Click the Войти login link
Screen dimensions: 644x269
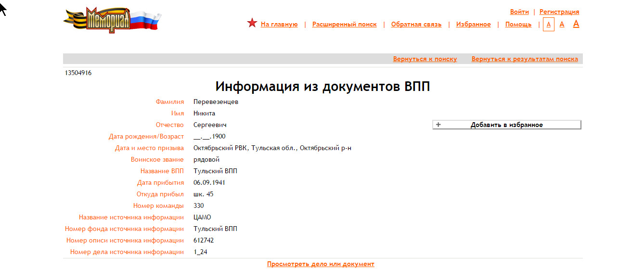(519, 12)
